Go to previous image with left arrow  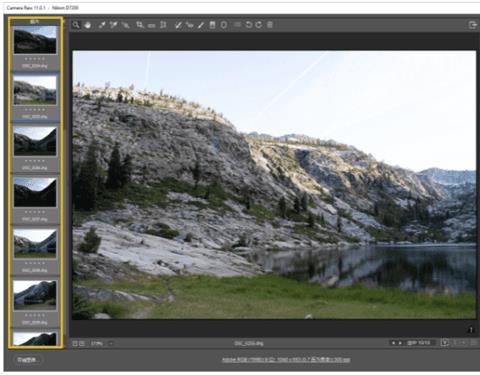393,343
